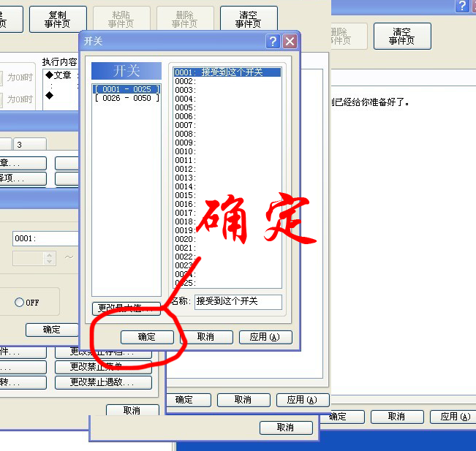Click the 名称 field containing 接受到这个开关
The height and width of the screenshot is (451, 476).
(238, 302)
